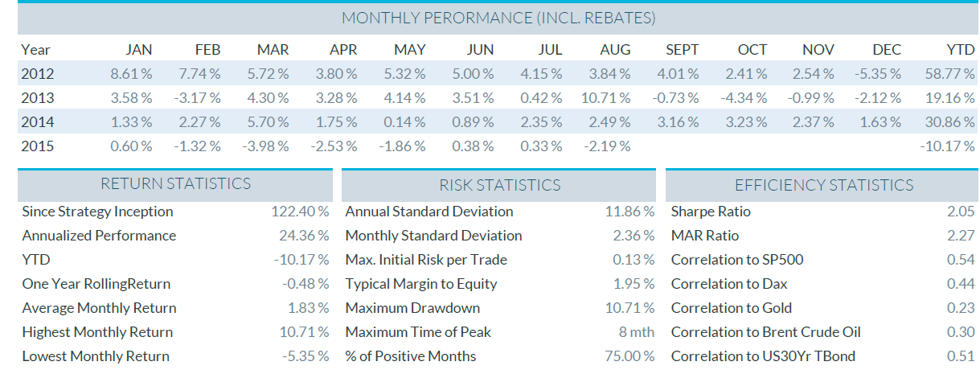Click the SEPT column header
Image resolution: width=980 pixels, height=374 pixels.
click(682, 50)
